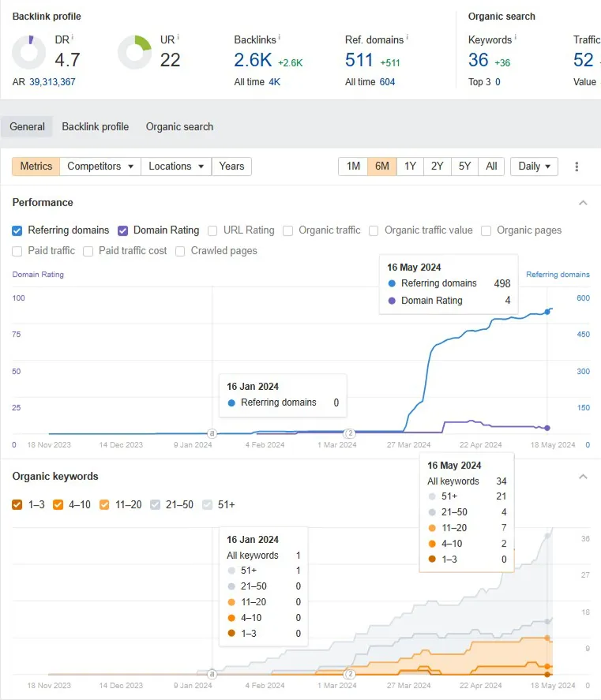Click the DR info icon
Screen dimensions: 601x700
73,38
